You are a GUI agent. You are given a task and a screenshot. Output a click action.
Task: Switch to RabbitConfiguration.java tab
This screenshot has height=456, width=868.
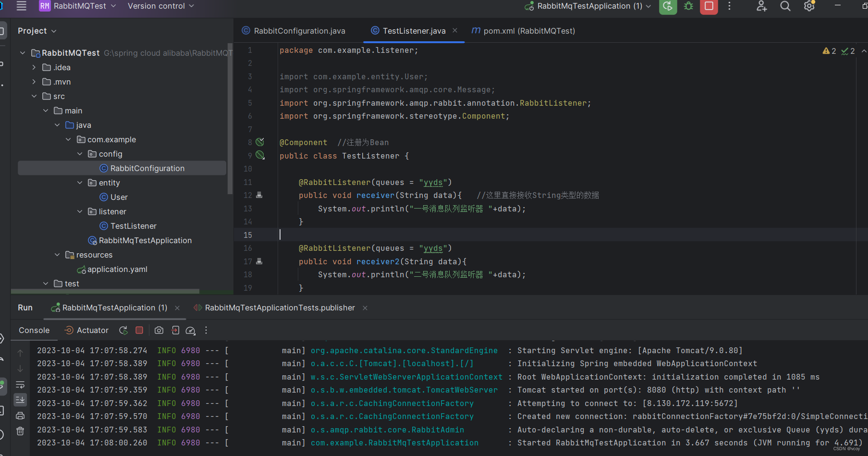[x=293, y=31]
